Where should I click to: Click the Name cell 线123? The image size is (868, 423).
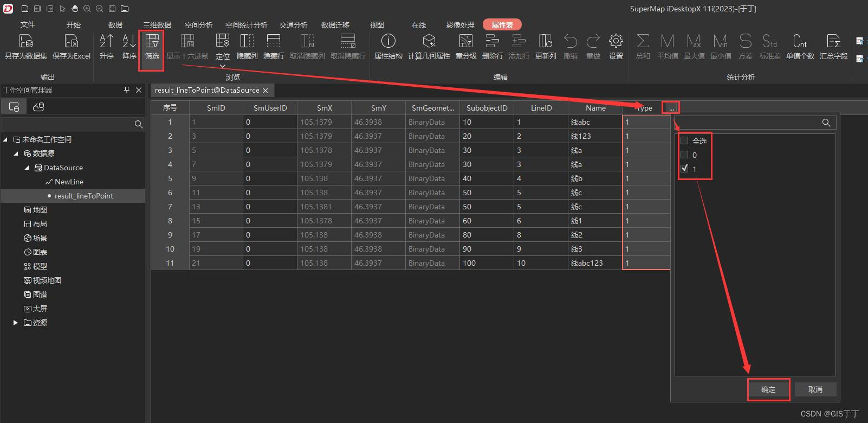595,136
